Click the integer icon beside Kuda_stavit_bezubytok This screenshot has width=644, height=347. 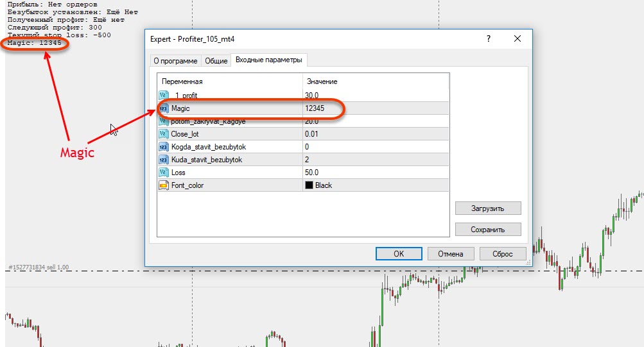pos(164,160)
